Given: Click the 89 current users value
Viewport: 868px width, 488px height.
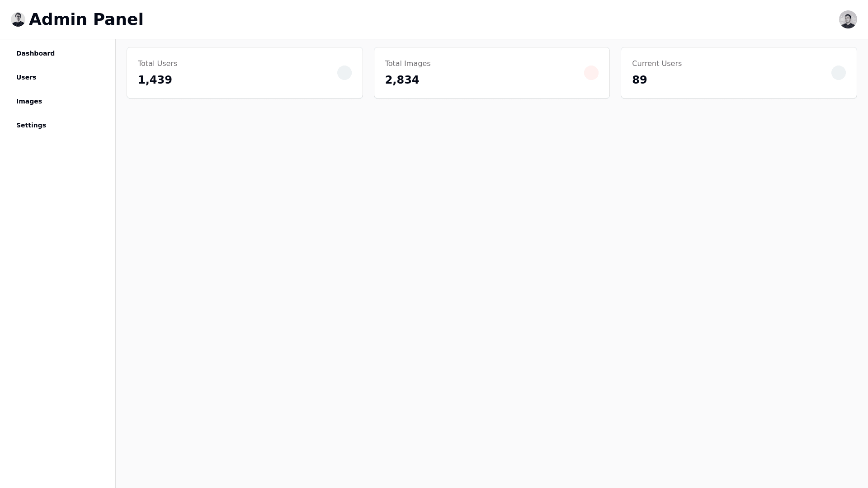Looking at the screenshot, I should [639, 80].
